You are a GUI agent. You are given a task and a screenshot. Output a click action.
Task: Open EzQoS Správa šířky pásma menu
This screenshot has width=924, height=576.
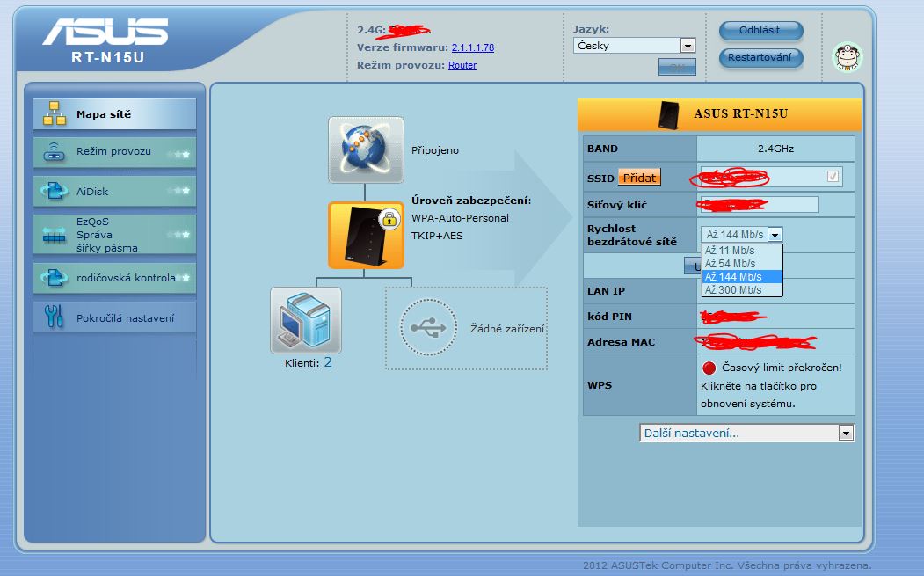pyautogui.click(x=114, y=235)
